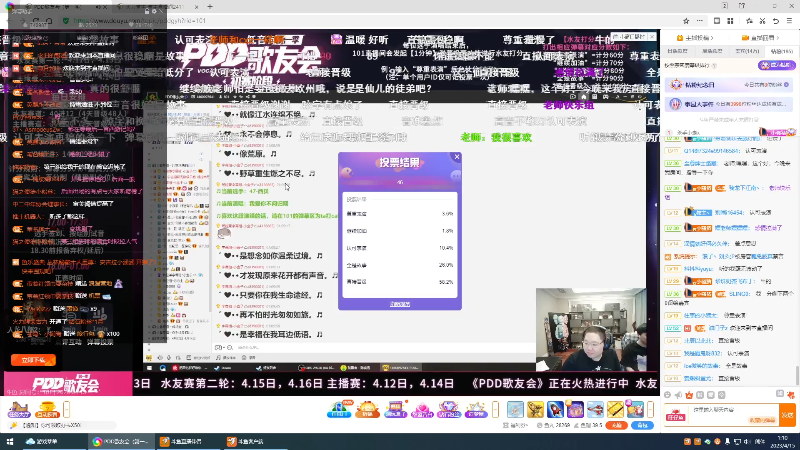Viewport: 800px width, 450px height.
Task: Click the send chat button
Action: pyautogui.click(x=787, y=415)
